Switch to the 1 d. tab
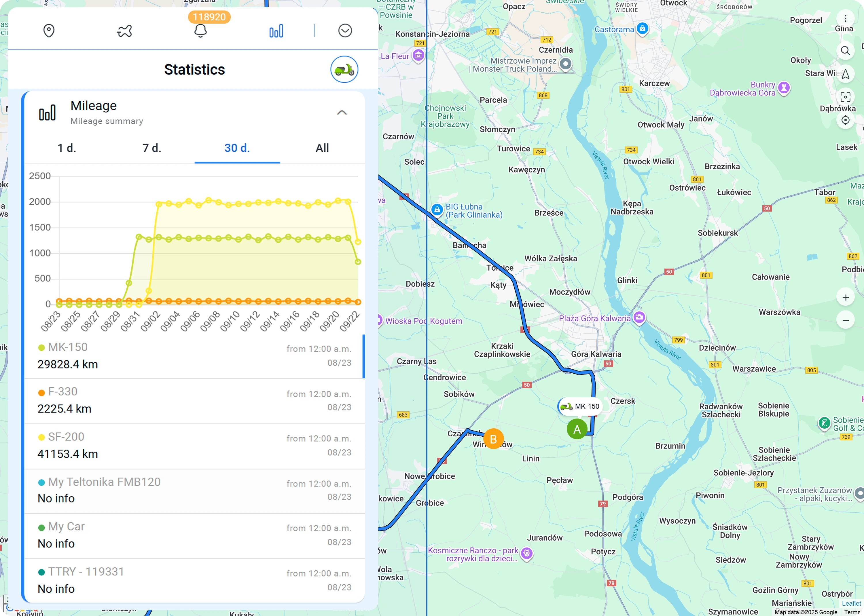This screenshot has width=864, height=616. (x=67, y=148)
